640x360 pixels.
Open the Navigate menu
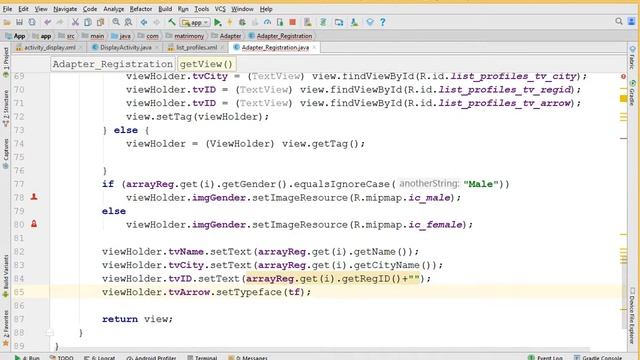(65, 9)
